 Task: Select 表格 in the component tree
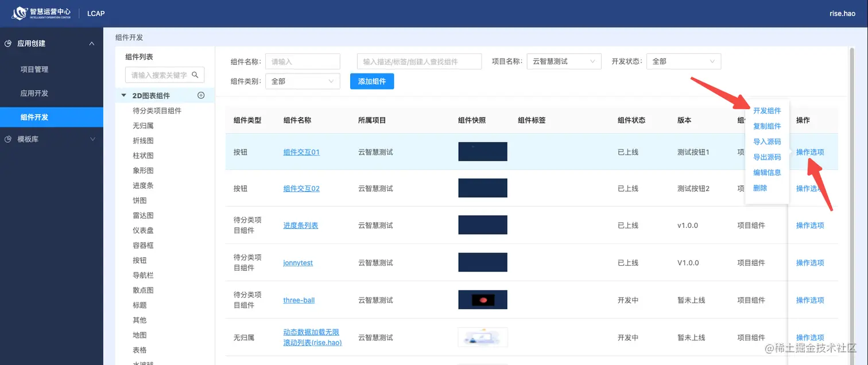139,350
